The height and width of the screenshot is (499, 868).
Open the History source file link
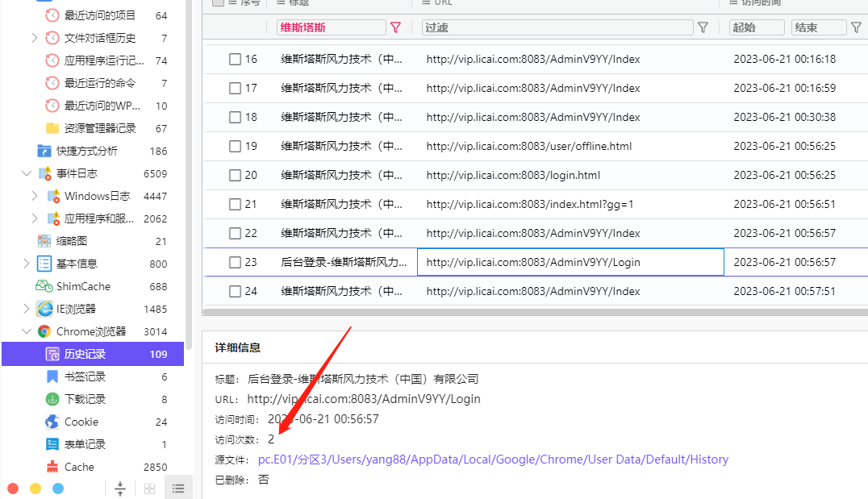tap(493, 459)
